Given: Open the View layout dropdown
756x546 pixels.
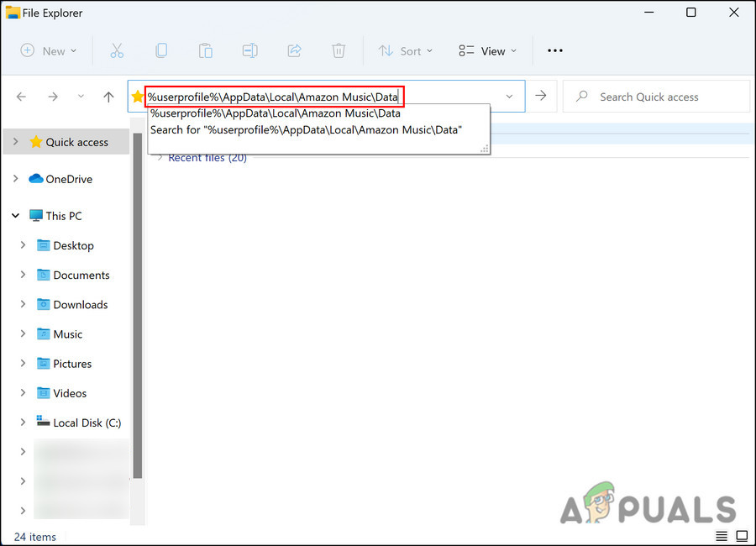Looking at the screenshot, I should [487, 50].
